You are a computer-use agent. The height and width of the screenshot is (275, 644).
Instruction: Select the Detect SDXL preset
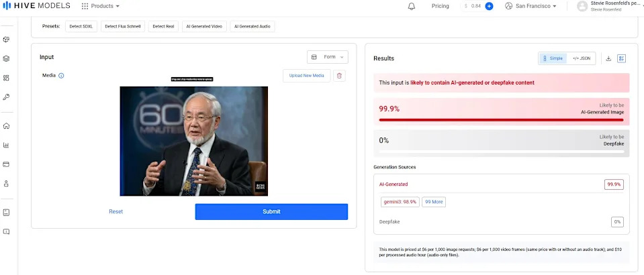pos(81,26)
